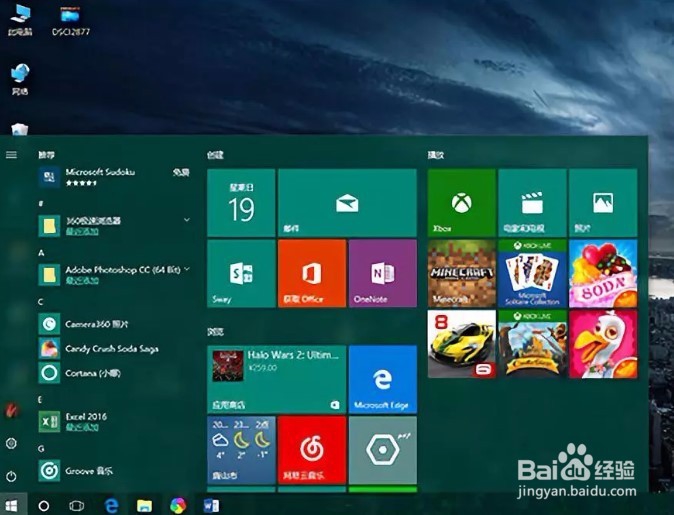This screenshot has width=674, height=515.
Task: Open File Explorer on the taskbar
Action: point(144,506)
